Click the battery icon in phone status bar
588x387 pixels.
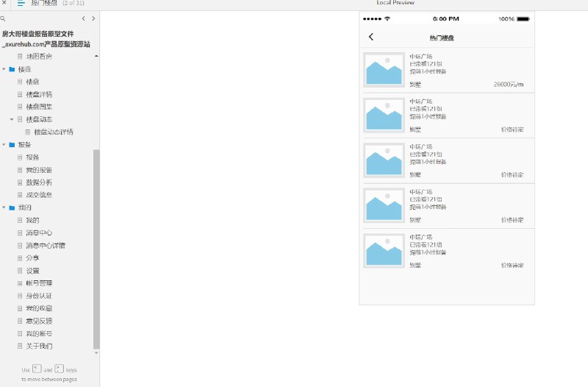523,19
